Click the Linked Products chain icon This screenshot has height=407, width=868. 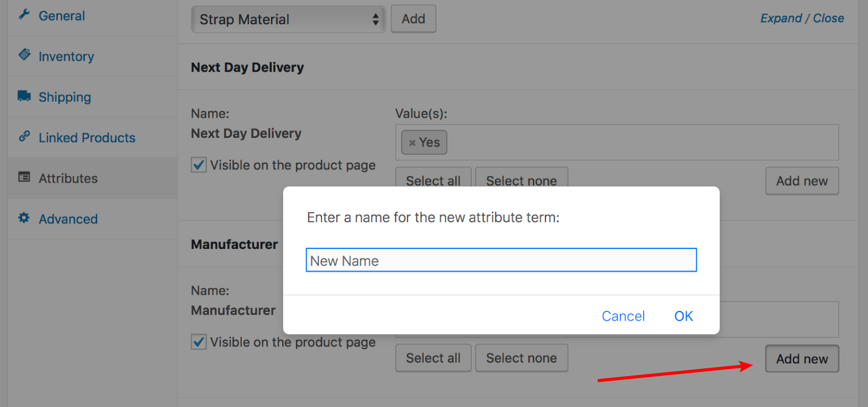click(24, 136)
